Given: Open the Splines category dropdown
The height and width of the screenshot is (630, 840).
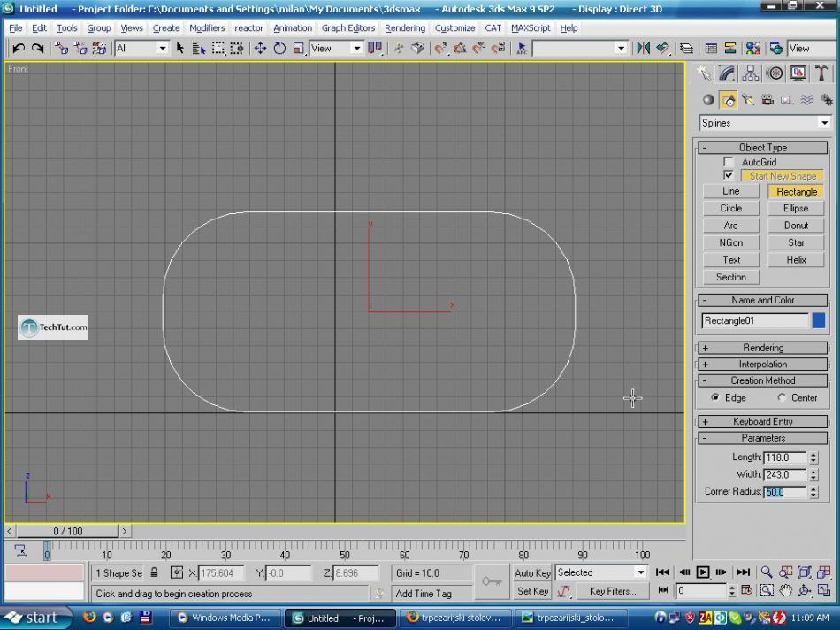Looking at the screenshot, I should (x=765, y=123).
